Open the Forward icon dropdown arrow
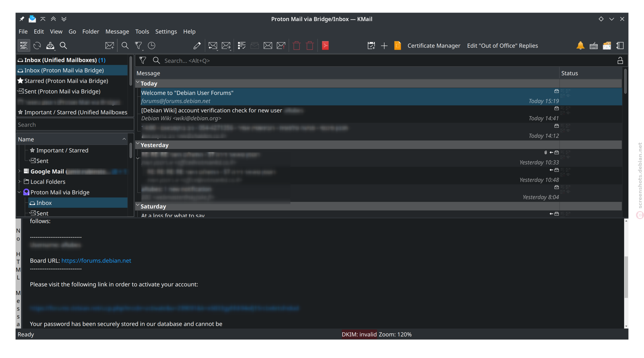Screen dimensions: 644x358 click(x=231, y=50)
